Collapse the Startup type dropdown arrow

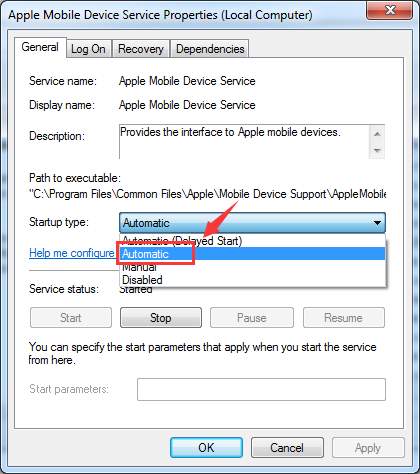tap(377, 223)
